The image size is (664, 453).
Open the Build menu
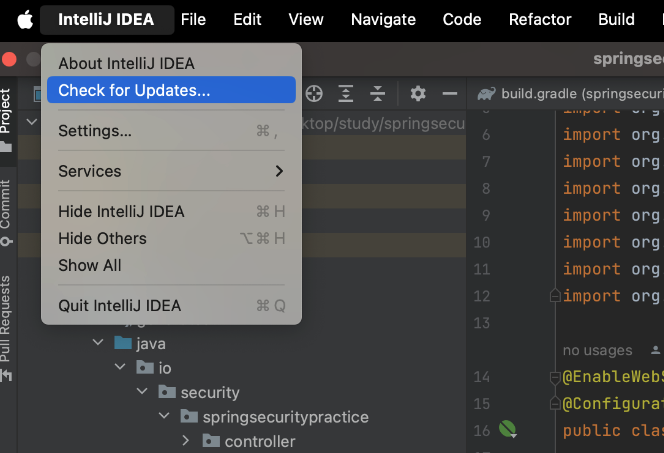click(616, 19)
